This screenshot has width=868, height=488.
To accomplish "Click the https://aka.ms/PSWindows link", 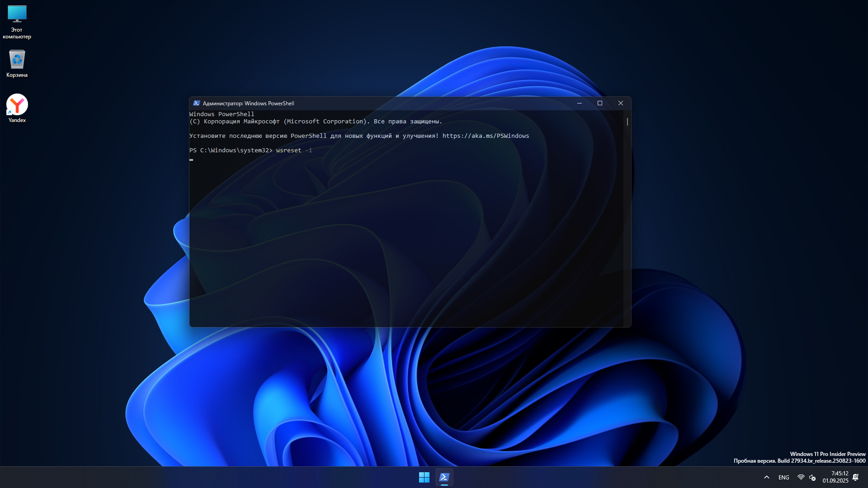I will pos(486,136).
